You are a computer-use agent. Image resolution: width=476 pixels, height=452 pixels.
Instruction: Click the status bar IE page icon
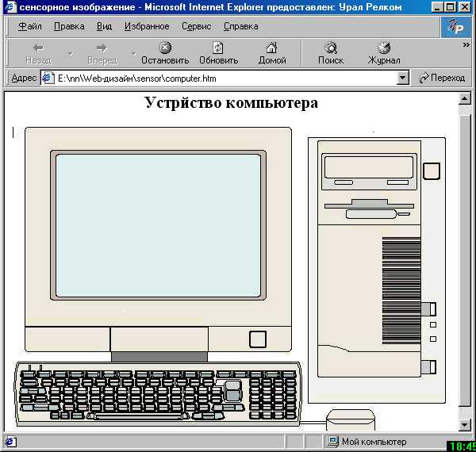pos(10,442)
